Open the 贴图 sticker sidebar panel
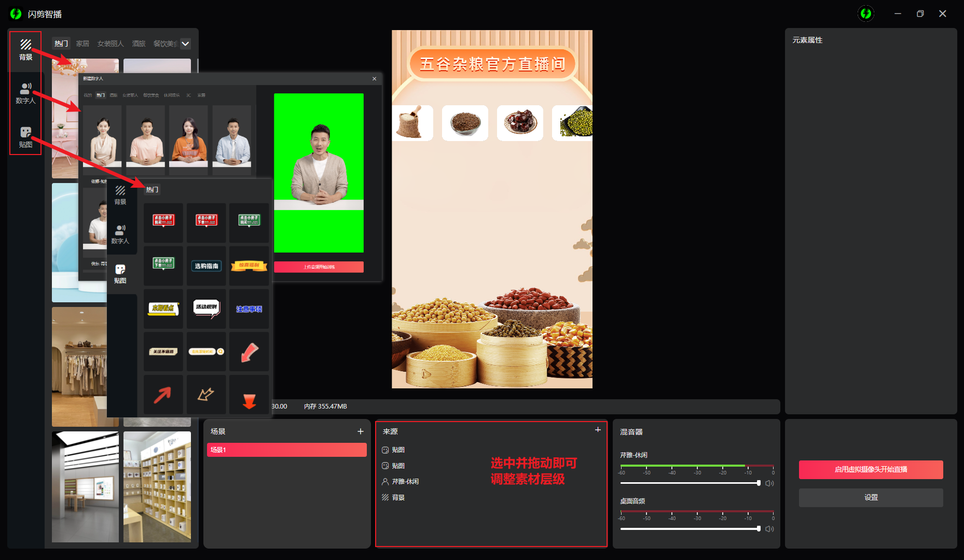This screenshot has width=964, height=560. (x=25, y=137)
